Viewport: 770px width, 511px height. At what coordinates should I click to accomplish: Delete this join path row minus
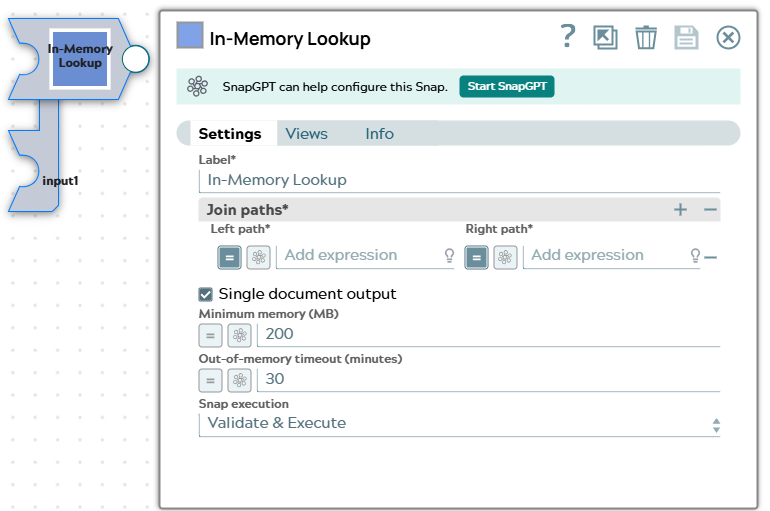(x=711, y=257)
